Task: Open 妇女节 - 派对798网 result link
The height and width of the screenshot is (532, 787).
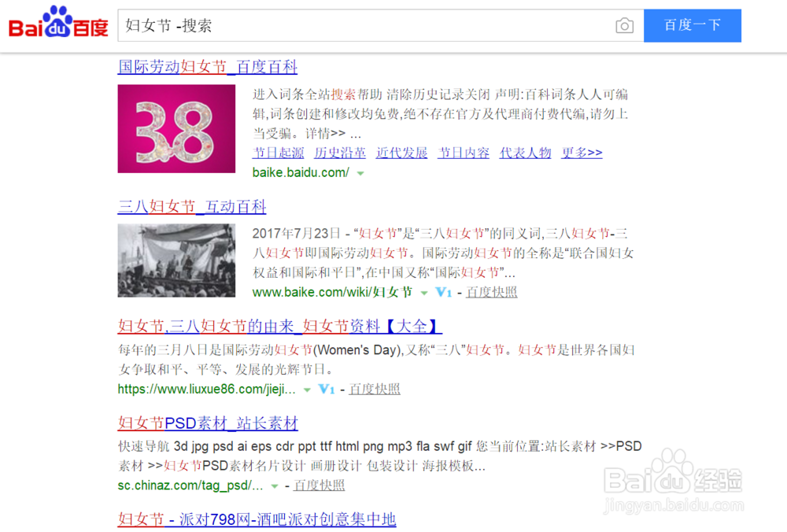Action: pos(257,519)
